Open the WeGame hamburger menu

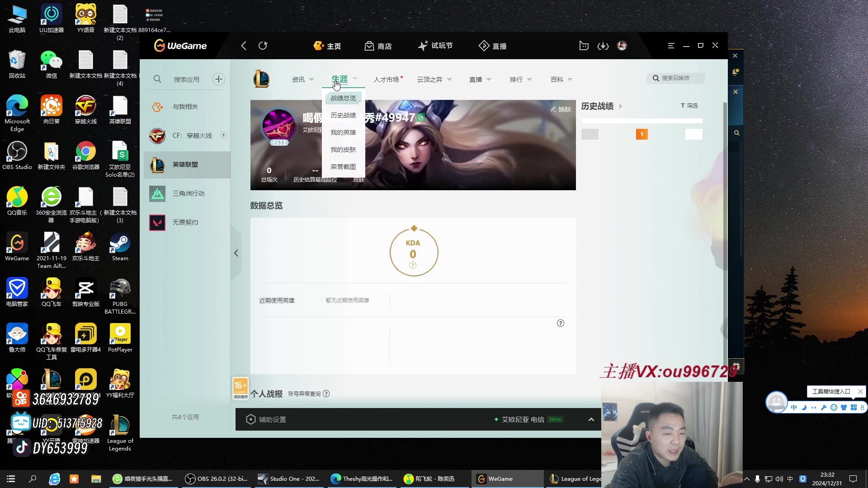(671, 46)
